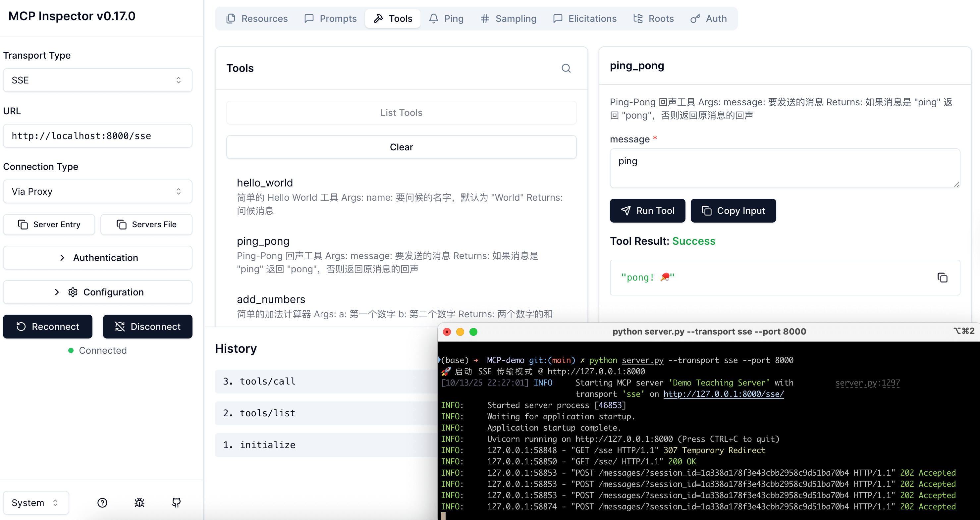Switch to the Sampling tab
The height and width of the screenshot is (520, 980).
click(x=508, y=18)
